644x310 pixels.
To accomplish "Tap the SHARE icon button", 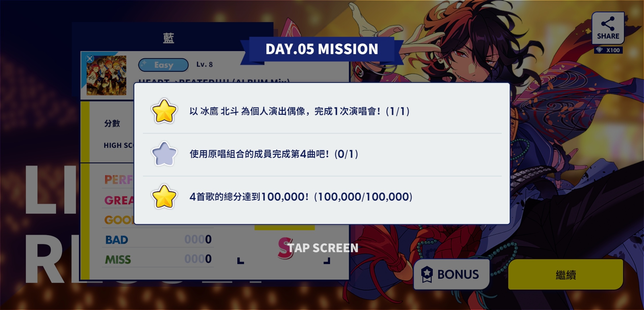I will (608, 28).
